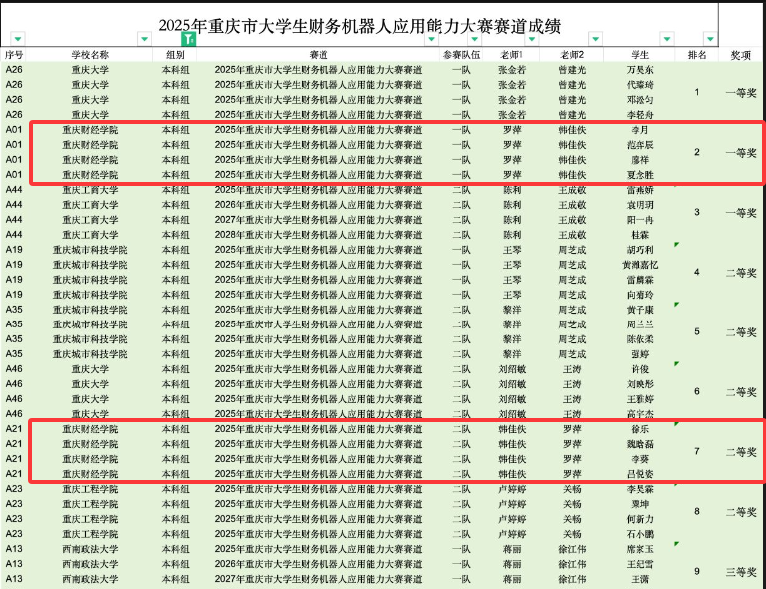The width and height of the screenshot is (766, 589).
Task: Select the student cell 吕悦姿
Action: click(x=639, y=474)
